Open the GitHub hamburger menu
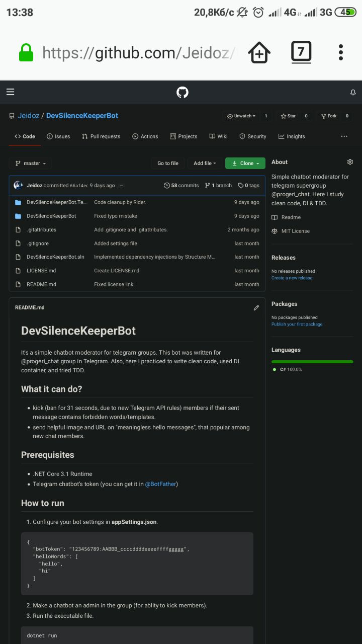362x644 pixels. [x=11, y=92]
